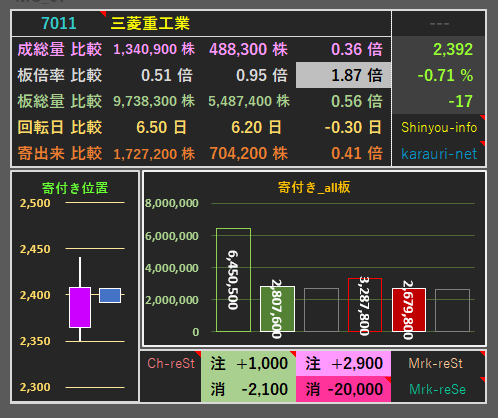Select the 三菱重工業 company name cell
498x418 pixels.
tap(150, 23)
